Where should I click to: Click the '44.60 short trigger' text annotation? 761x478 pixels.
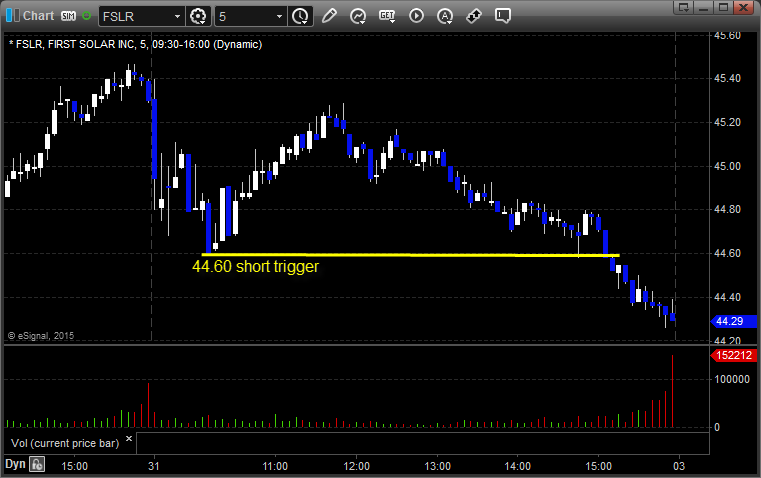pos(255,266)
